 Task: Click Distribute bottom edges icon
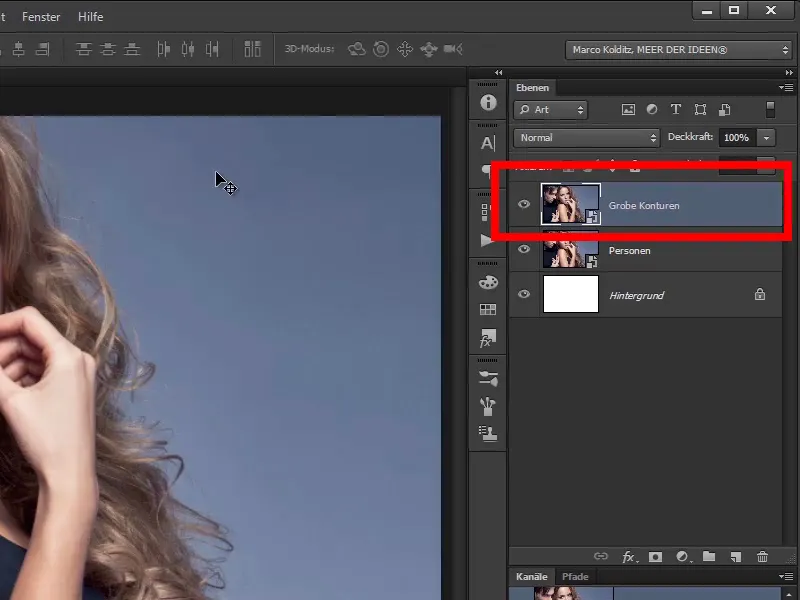coord(132,49)
